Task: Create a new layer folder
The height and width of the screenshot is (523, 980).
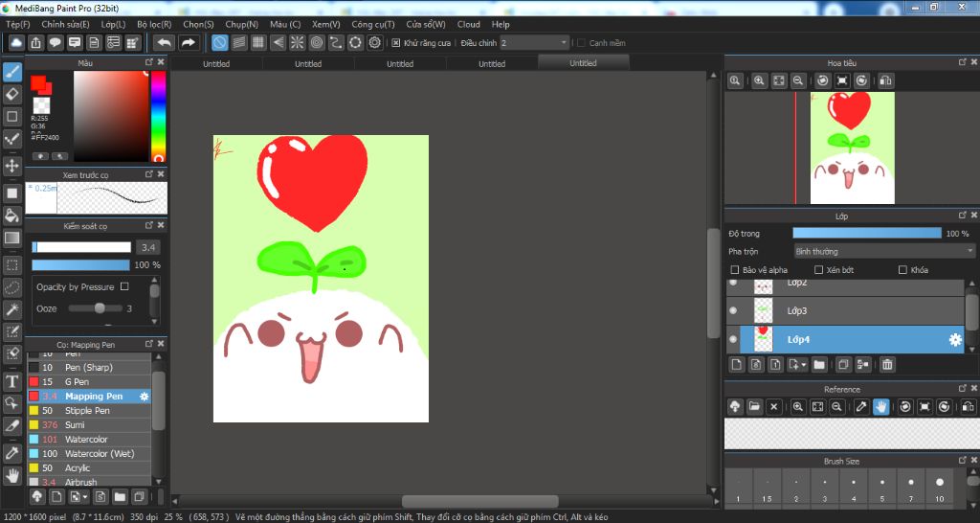Action: 819,364
